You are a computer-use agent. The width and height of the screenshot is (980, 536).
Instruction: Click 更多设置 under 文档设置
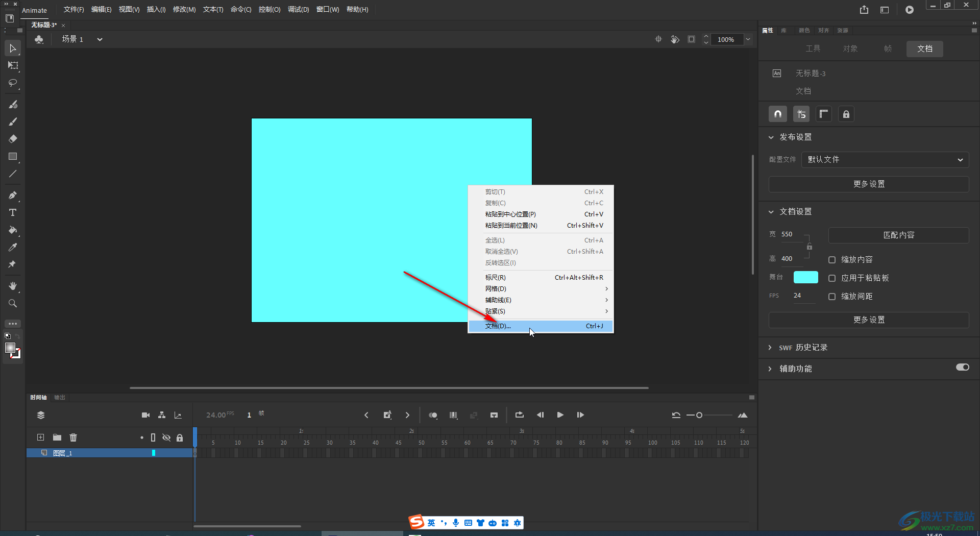[869, 320]
